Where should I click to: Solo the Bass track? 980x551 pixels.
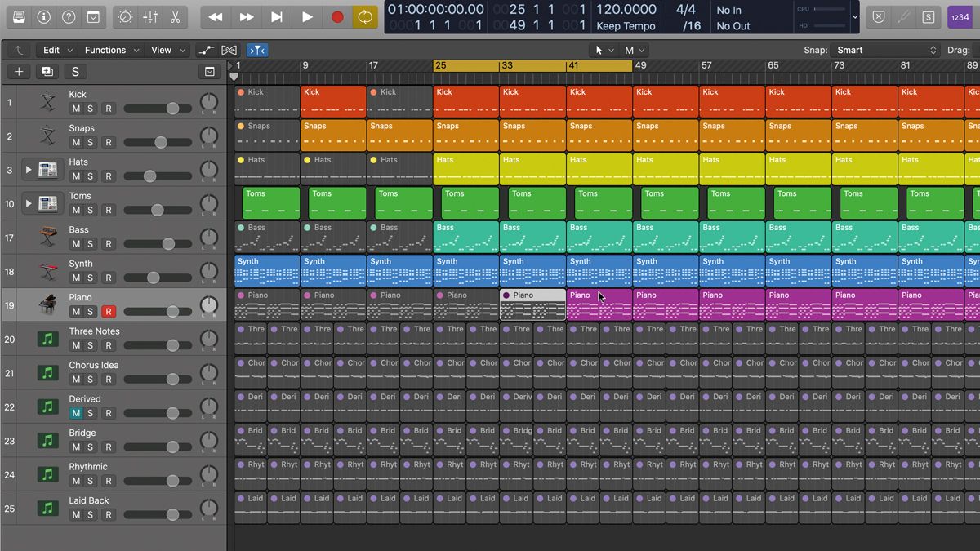(92, 243)
